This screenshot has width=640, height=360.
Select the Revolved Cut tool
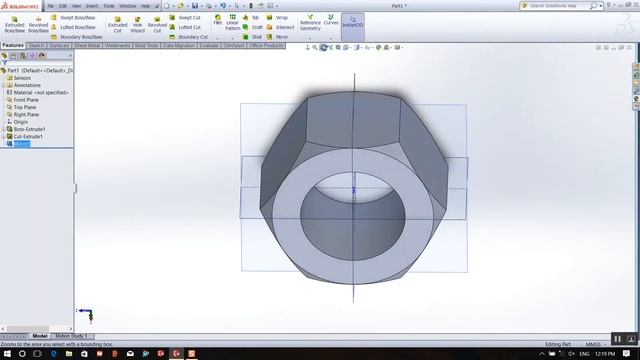(x=157, y=24)
